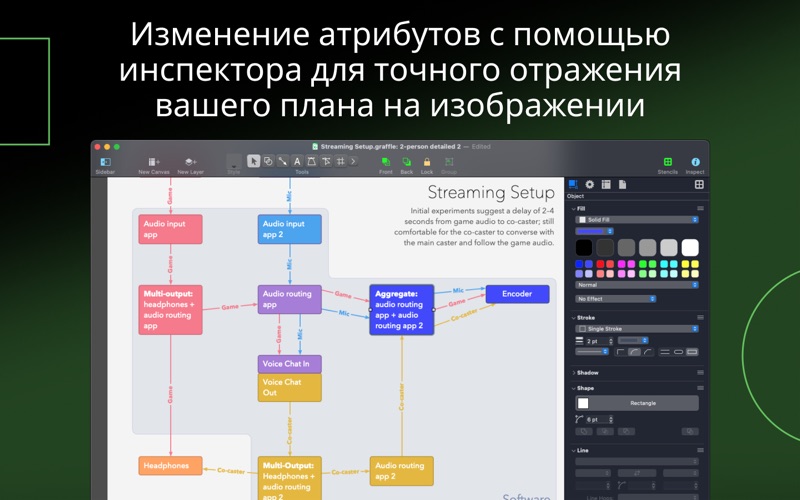This screenshot has width=800, height=500.
Task: Select the Pen tool in Tools
Action: [311, 161]
